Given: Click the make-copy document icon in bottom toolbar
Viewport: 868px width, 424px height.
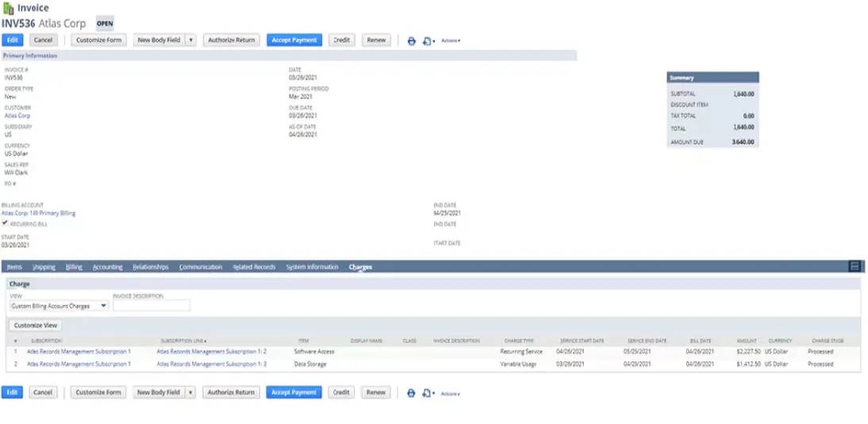Looking at the screenshot, I should tap(428, 393).
